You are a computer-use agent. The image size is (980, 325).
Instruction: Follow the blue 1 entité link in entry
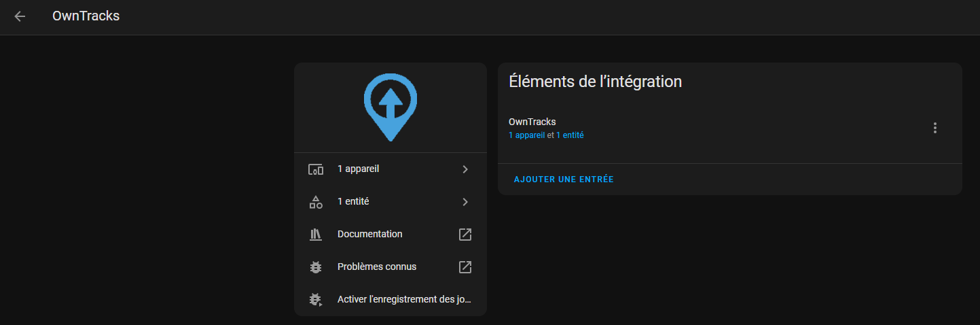click(x=570, y=135)
